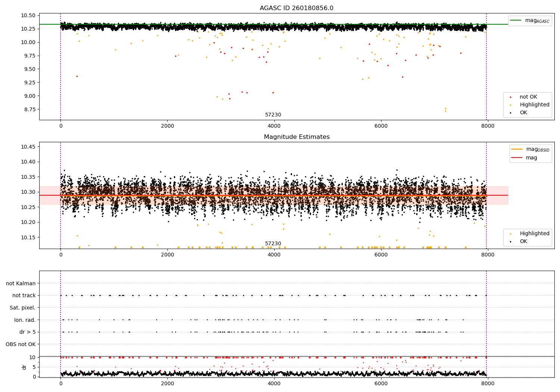Click the 'not track' row label

click(x=24, y=295)
